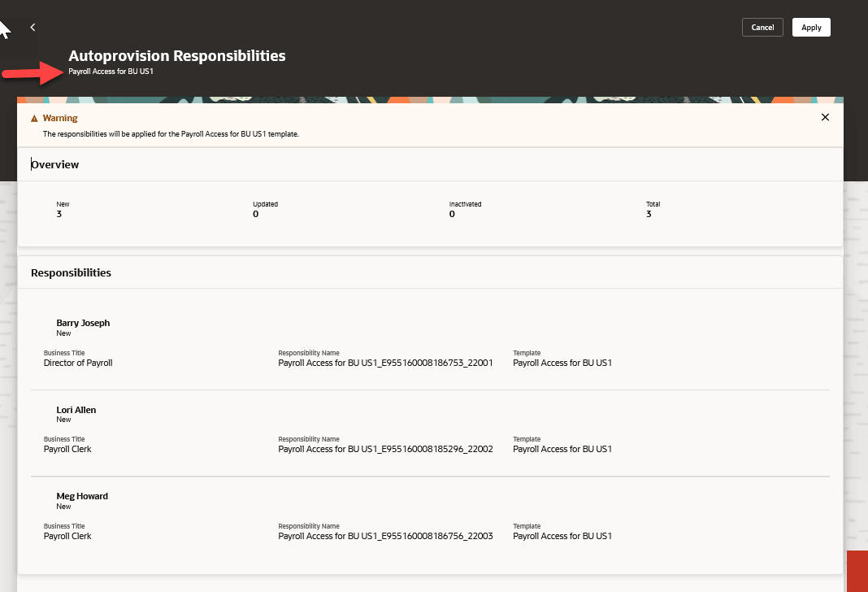Dismiss the warning with the X icon
868x592 pixels.
pos(825,117)
